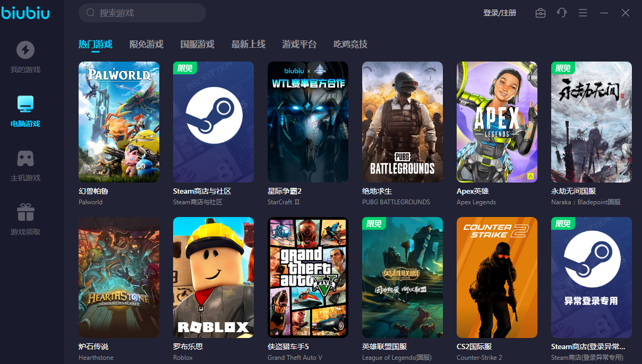Open the toolbox briefcase icon

(541, 13)
